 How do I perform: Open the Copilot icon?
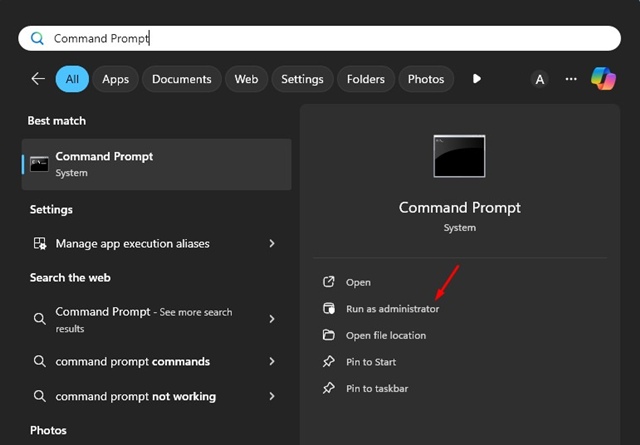pos(603,78)
